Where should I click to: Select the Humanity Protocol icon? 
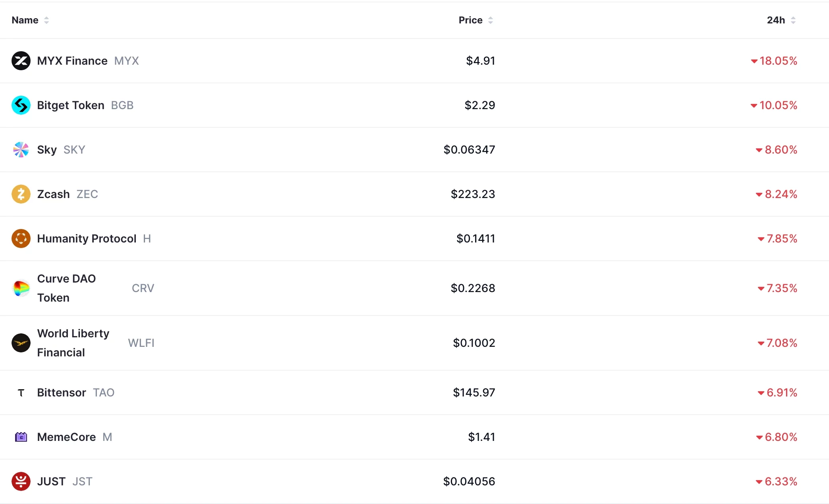click(x=21, y=239)
